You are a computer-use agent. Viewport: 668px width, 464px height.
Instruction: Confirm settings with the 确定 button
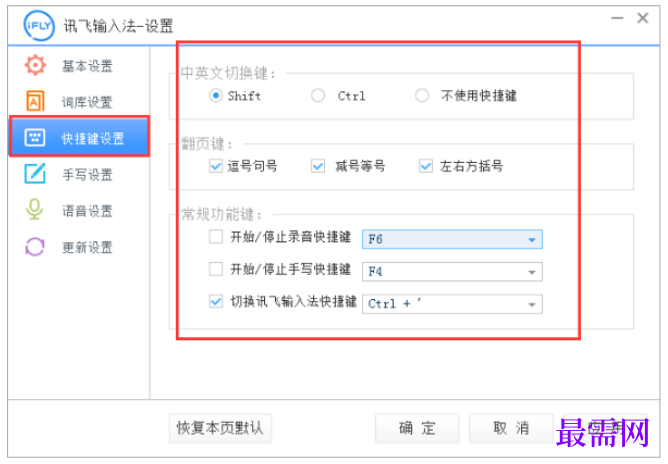tap(417, 428)
